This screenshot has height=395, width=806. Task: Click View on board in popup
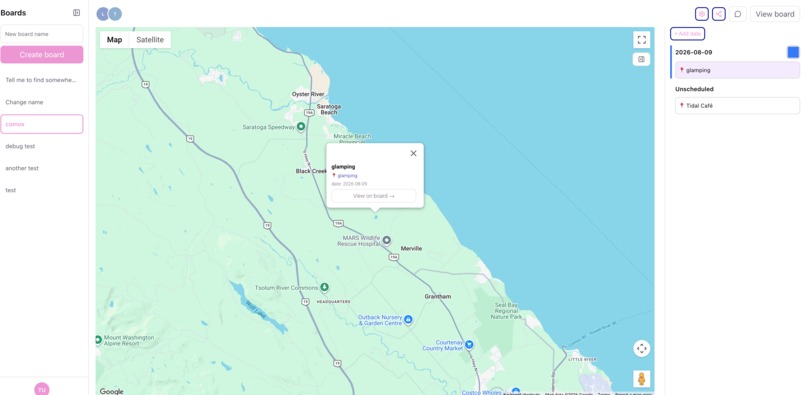(374, 196)
